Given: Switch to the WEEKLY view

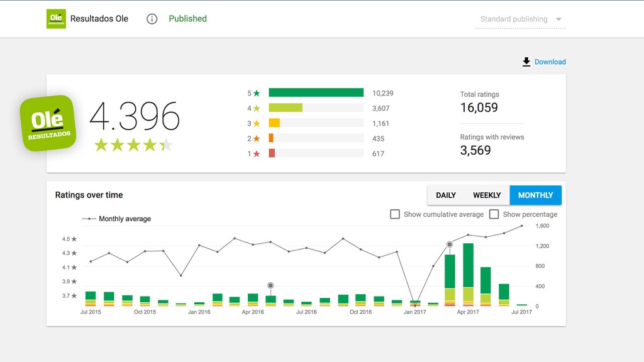Looking at the screenshot, I should [x=487, y=195].
